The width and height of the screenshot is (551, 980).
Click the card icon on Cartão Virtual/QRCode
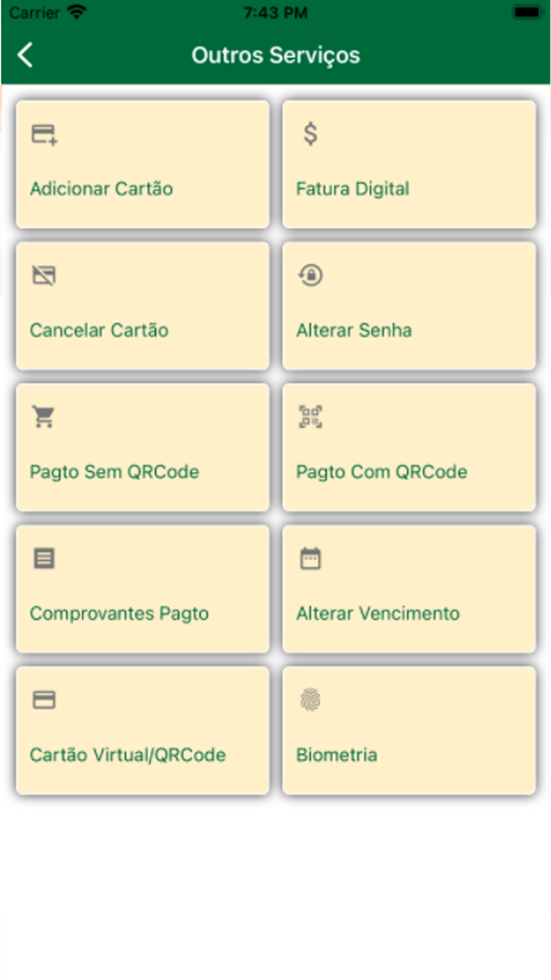coord(43,700)
